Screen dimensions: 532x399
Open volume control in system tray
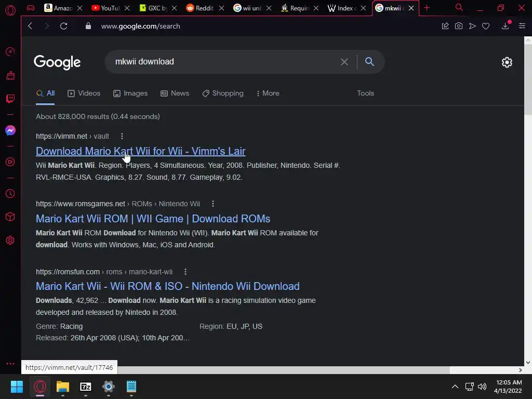point(482,387)
